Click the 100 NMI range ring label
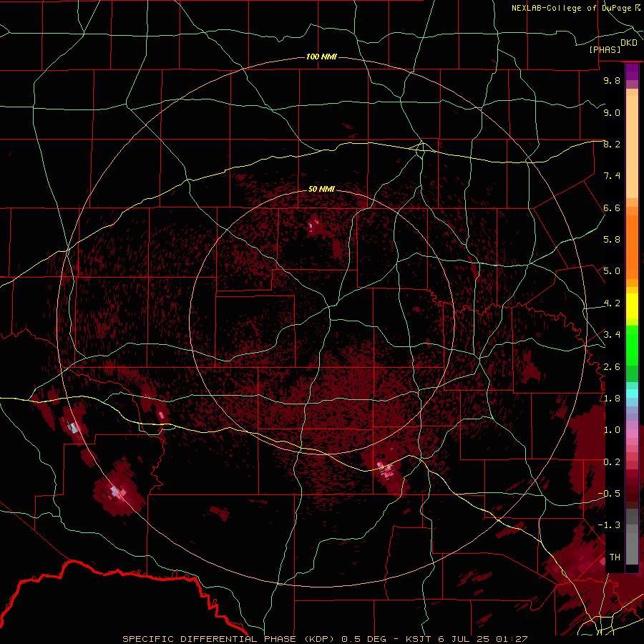The image size is (644, 644). click(321, 57)
